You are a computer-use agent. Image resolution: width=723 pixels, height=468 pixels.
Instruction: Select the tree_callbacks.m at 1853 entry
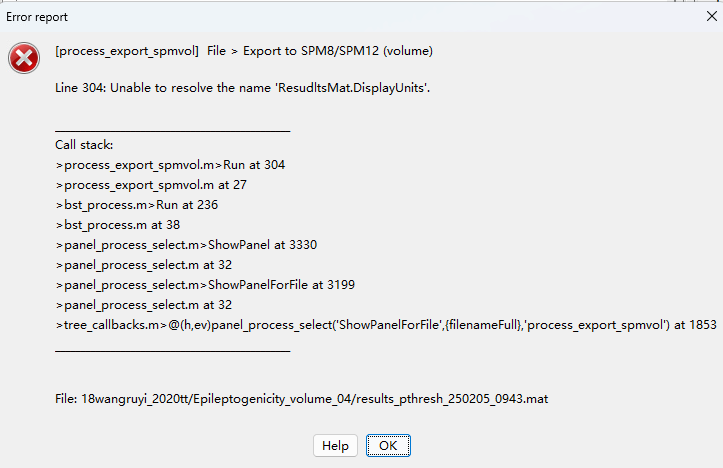pyautogui.click(x=386, y=325)
